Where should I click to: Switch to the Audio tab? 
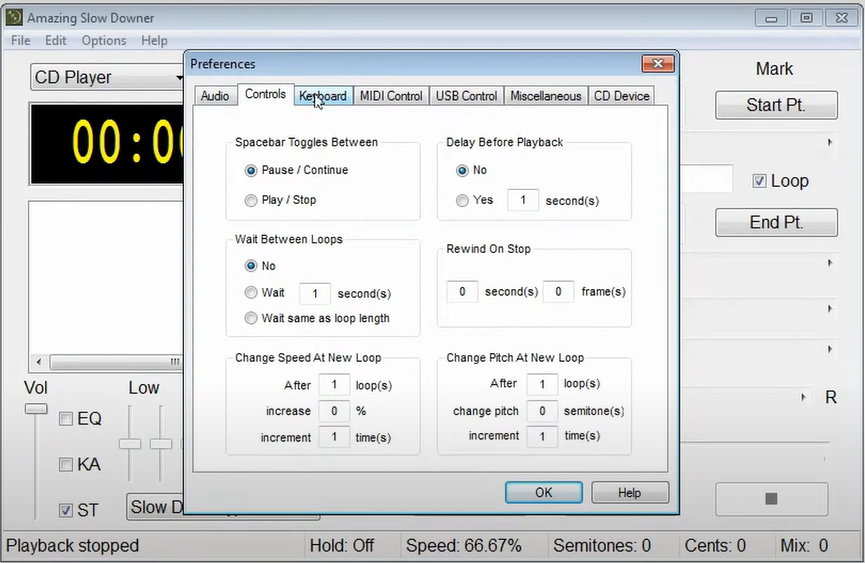215,96
